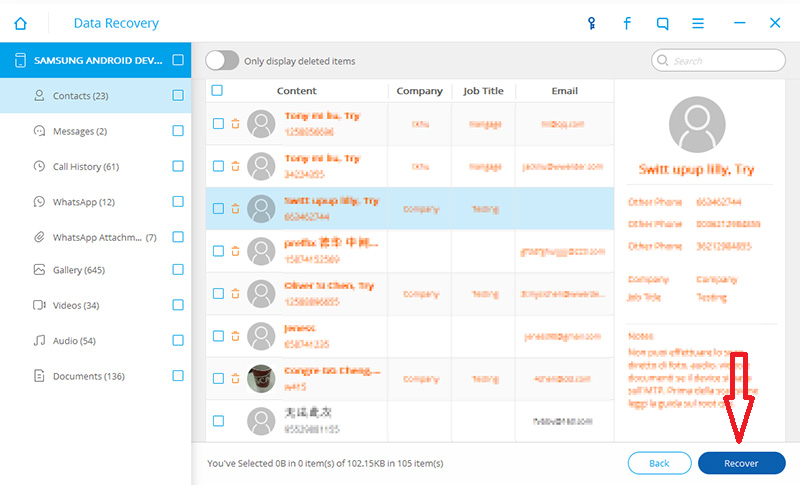Image resolution: width=800 pixels, height=485 pixels.
Task: Click trash icon on photo-avatar contact row
Action: pyautogui.click(x=235, y=378)
